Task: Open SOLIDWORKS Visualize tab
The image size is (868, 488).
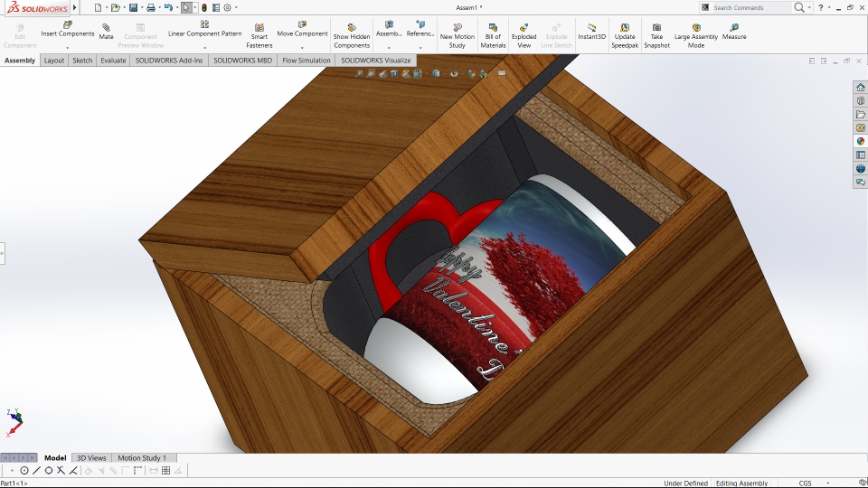Action: [x=376, y=61]
